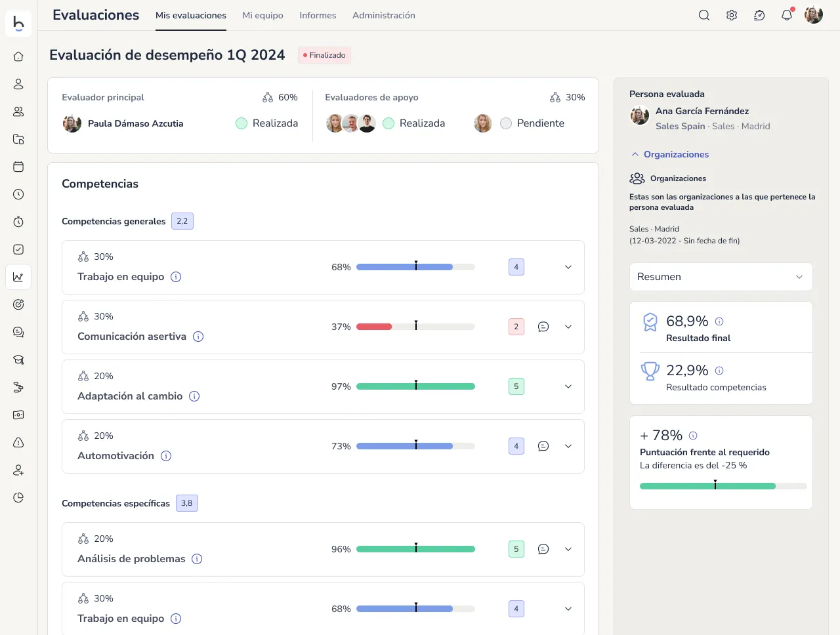The width and height of the screenshot is (840, 635).
Task: Open the checkbox tasks sidebar icon
Action: coord(18,249)
